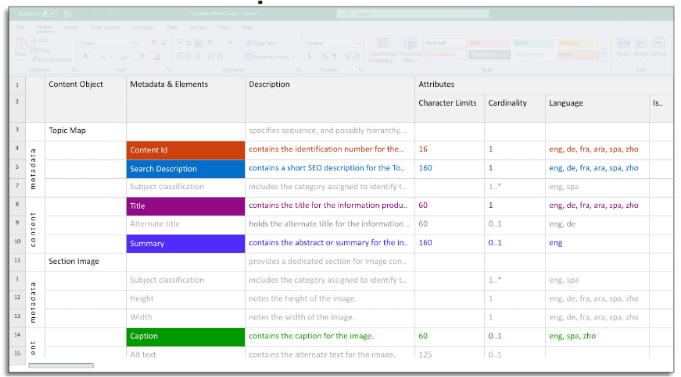The image size is (681, 377).
Task: Apply the Calculation cell style
Action: (x=445, y=55)
